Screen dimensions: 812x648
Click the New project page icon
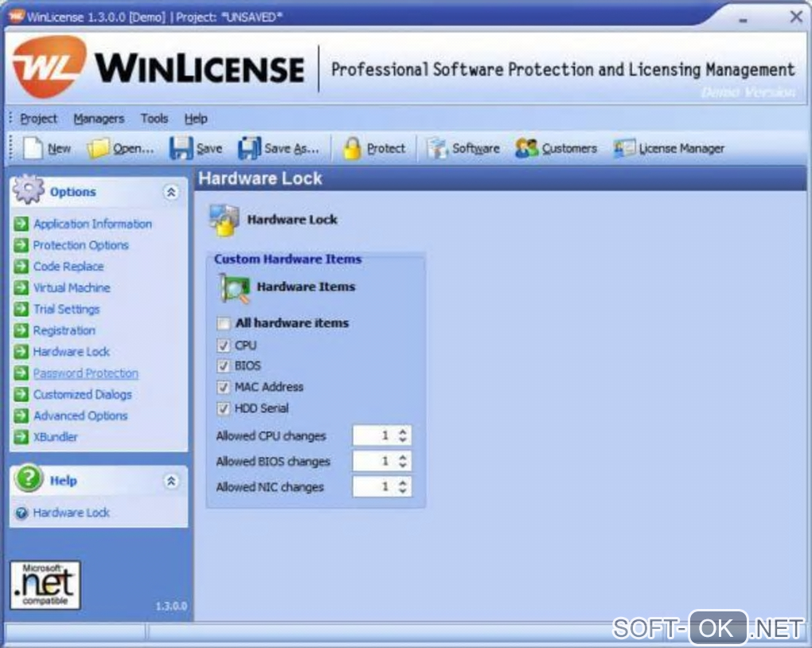pos(33,148)
